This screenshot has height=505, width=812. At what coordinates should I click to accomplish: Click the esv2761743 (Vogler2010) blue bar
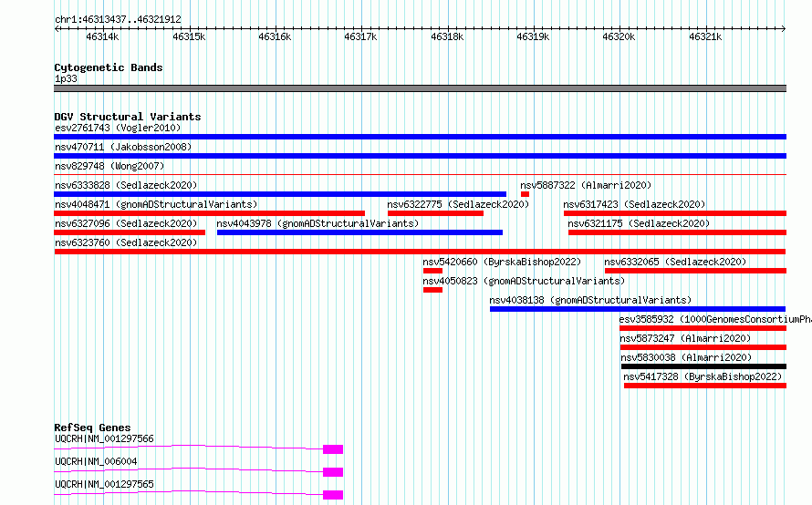click(420, 137)
